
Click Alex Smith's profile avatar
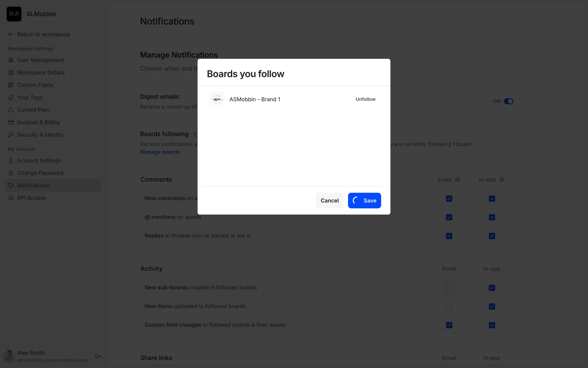coord(9,356)
